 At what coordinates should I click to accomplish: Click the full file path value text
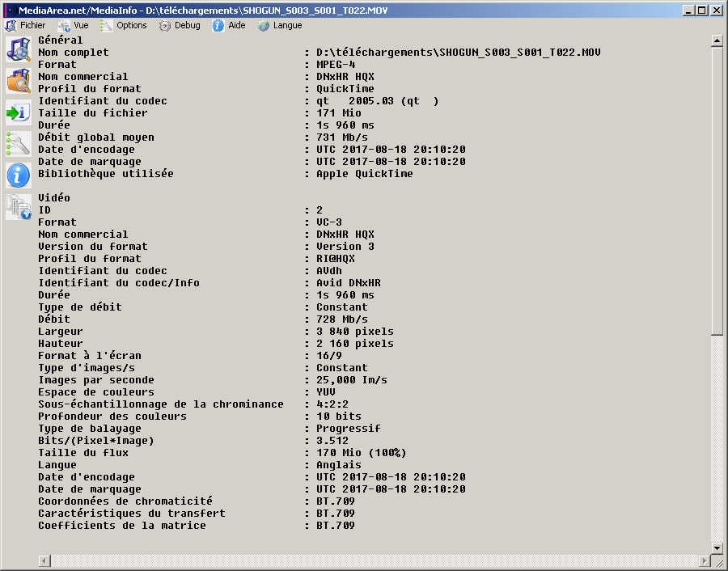pos(459,53)
